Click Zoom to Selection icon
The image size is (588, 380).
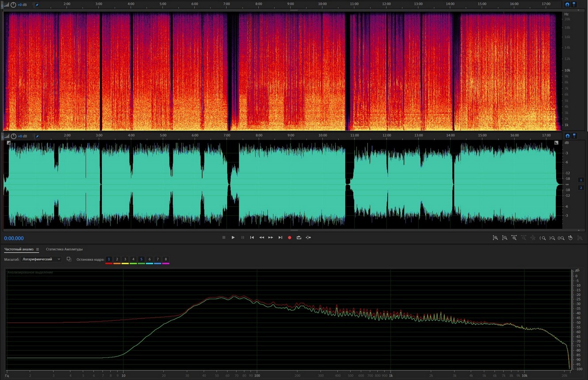point(561,238)
